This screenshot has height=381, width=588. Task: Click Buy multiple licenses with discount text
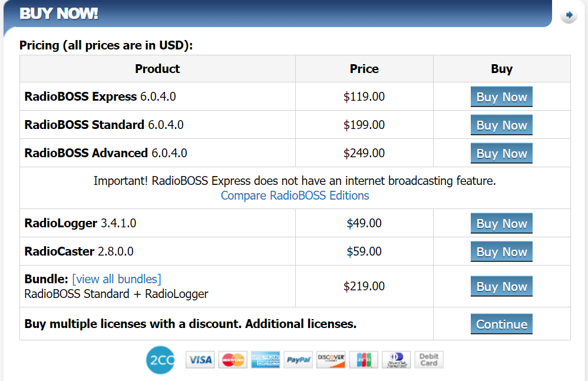190,324
